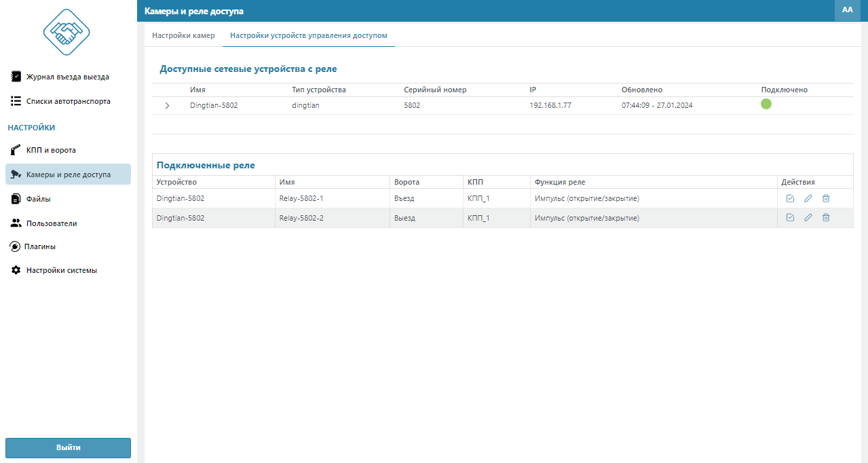The image size is (868, 463).
Task: Select Настройки устройств управления доступом tab
Action: tap(308, 35)
